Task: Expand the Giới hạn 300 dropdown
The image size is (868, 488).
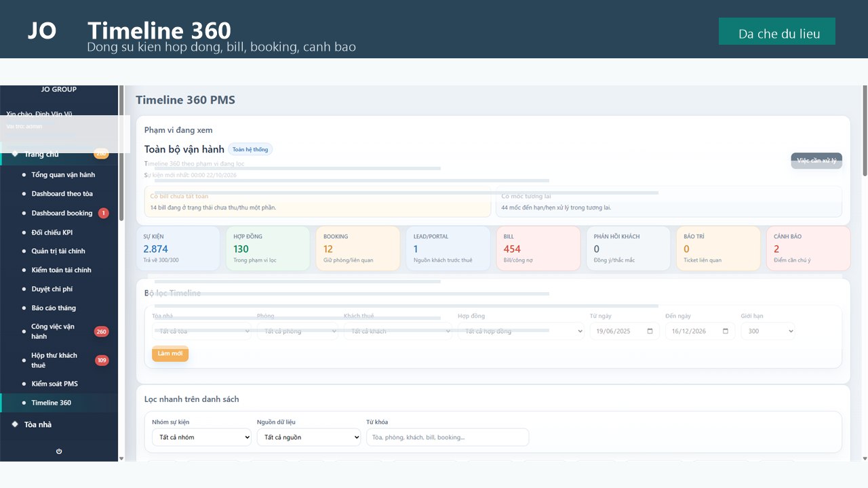Action: click(x=768, y=331)
